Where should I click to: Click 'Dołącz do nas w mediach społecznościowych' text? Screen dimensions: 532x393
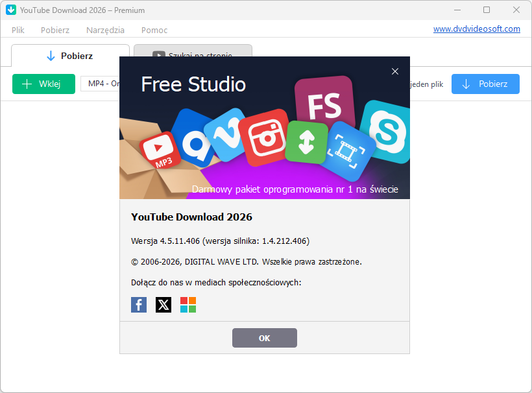point(216,283)
